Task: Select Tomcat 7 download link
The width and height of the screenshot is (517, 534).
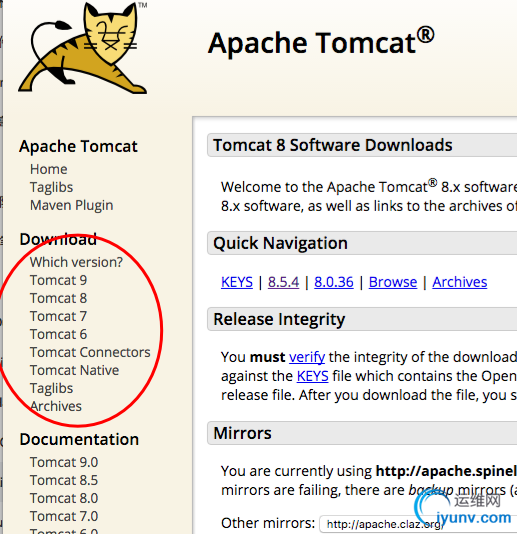Action: 58,316
